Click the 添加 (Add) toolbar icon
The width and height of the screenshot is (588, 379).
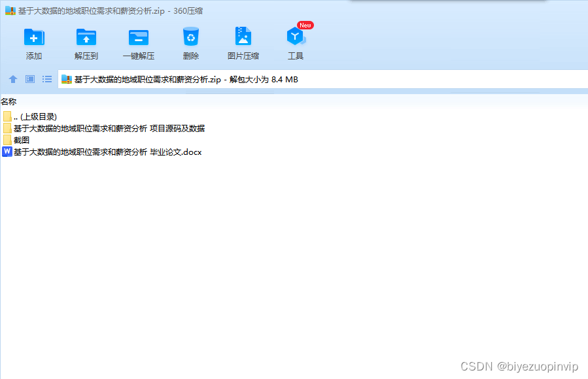point(33,41)
